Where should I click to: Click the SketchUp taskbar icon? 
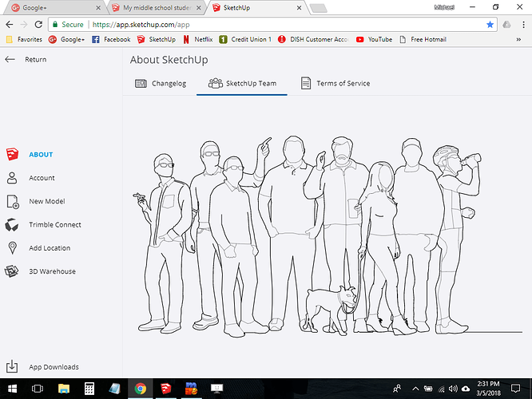165,389
